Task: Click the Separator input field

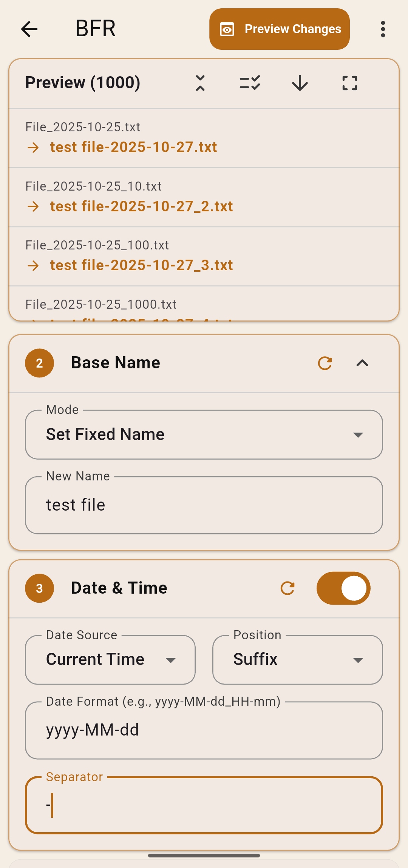Action: pos(204,805)
